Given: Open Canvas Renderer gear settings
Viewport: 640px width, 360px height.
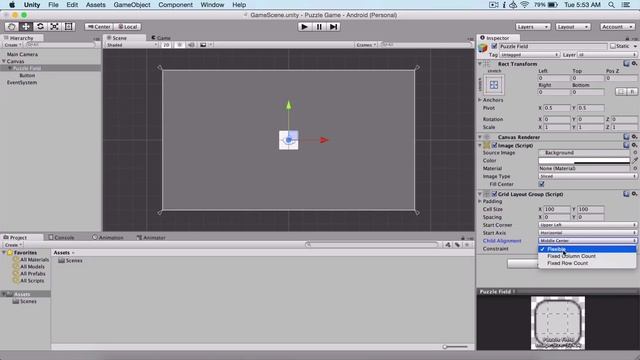Looking at the screenshot, I should pyautogui.click(x=634, y=137).
